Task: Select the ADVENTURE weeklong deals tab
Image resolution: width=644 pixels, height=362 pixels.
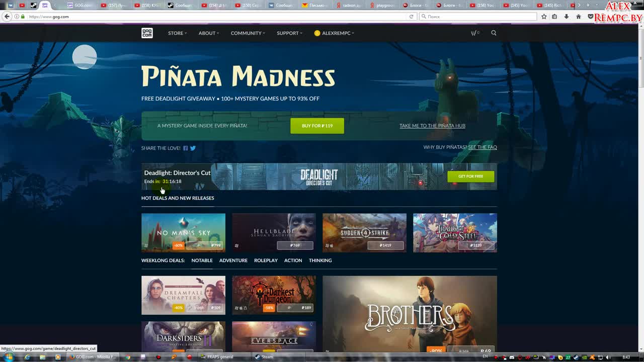Action: [233, 260]
